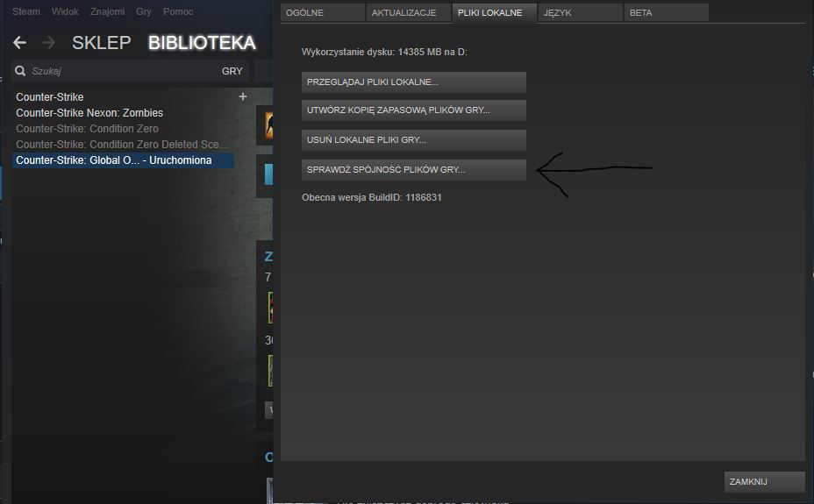The image size is (814, 504).
Task: Open the Gry menu
Action: [144, 11]
